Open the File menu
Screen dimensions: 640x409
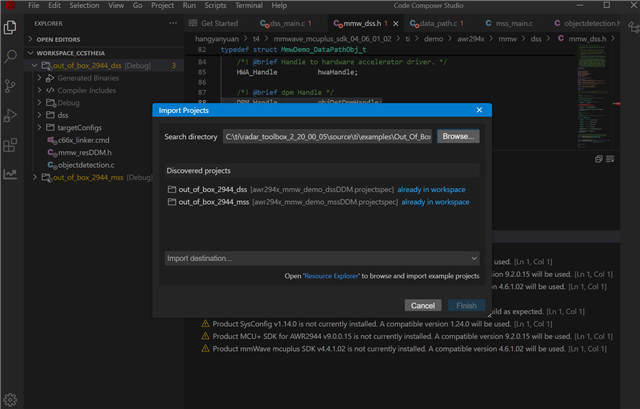coord(33,5)
